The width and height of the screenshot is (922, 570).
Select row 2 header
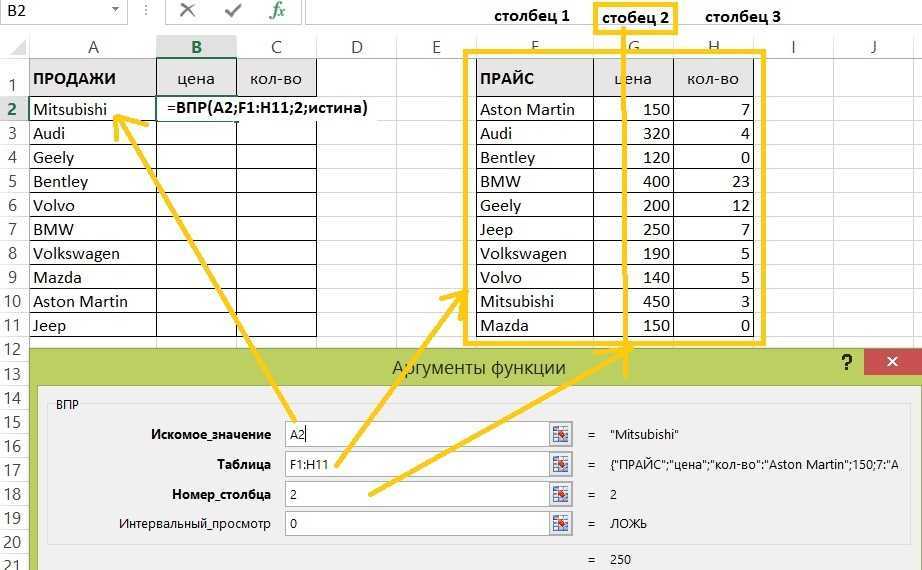click(x=13, y=109)
